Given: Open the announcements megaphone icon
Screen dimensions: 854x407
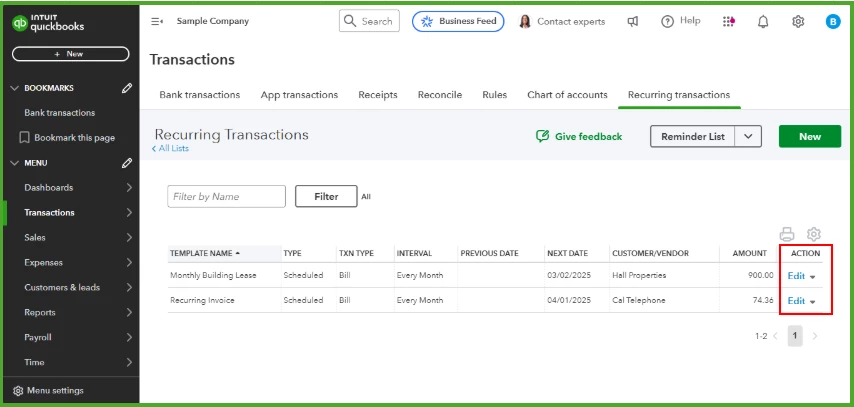Looking at the screenshot, I should click(x=632, y=21).
